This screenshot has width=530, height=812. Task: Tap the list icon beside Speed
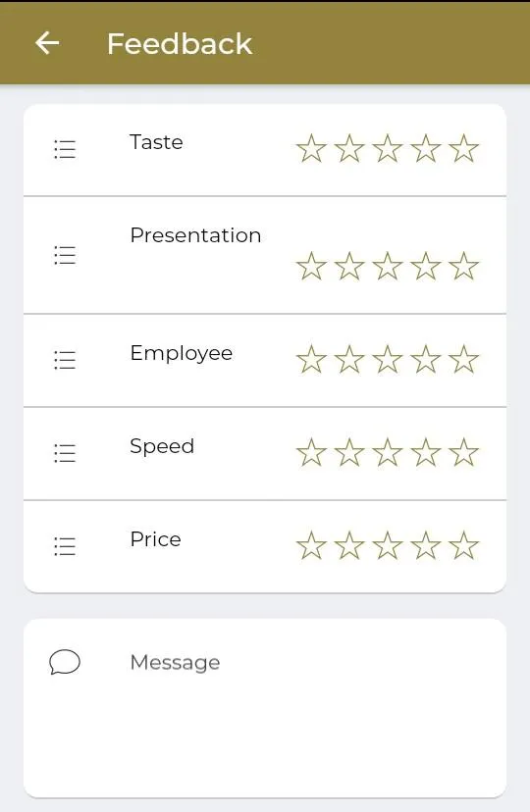tap(65, 453)
